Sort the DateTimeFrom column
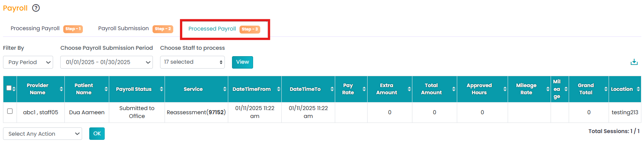 [x=278, y=89]
